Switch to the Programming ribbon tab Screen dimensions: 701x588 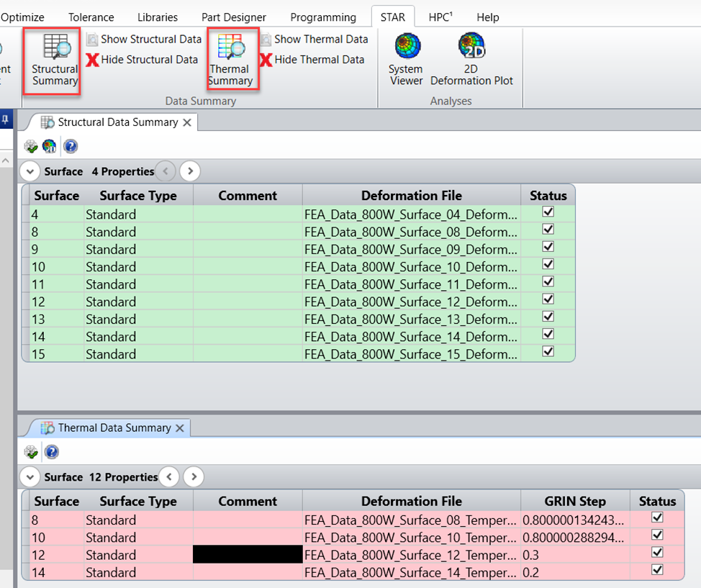pos(323,17)
